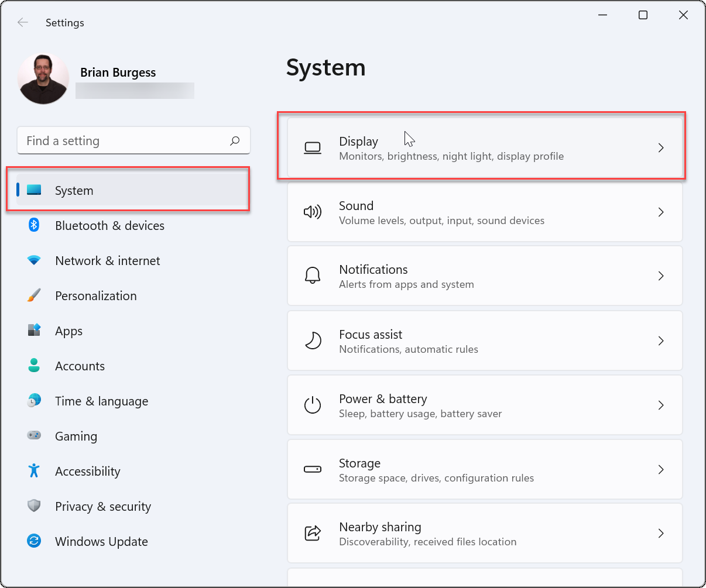
Task: Go back using the back arrow
Action: point(22,22)
